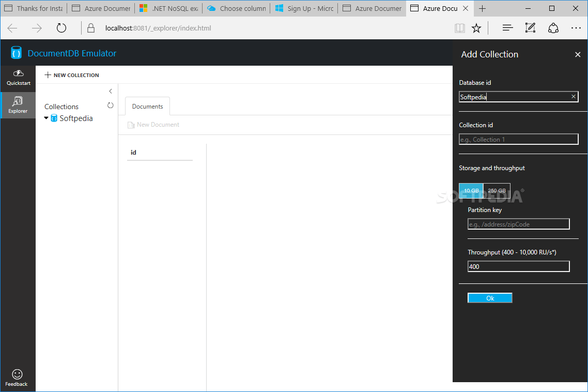Reload the browser page
This screenshot has height=392, width=588.
tap(61, 28)
